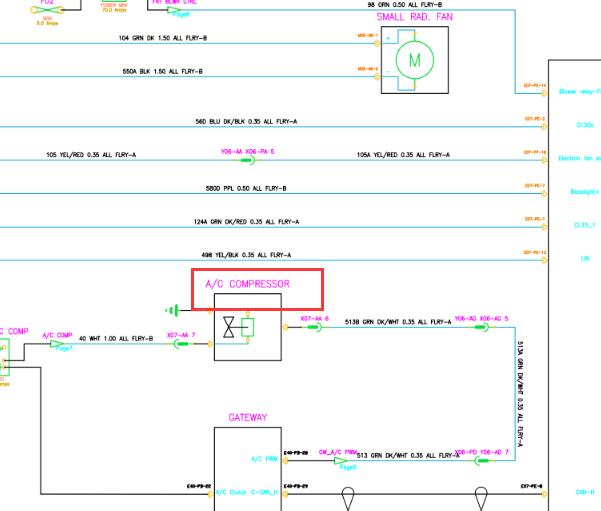601x511 pixels.
Task: Select wire label 550A BLK 1.50 ALL FLRY-B
Action: point(163,71)
